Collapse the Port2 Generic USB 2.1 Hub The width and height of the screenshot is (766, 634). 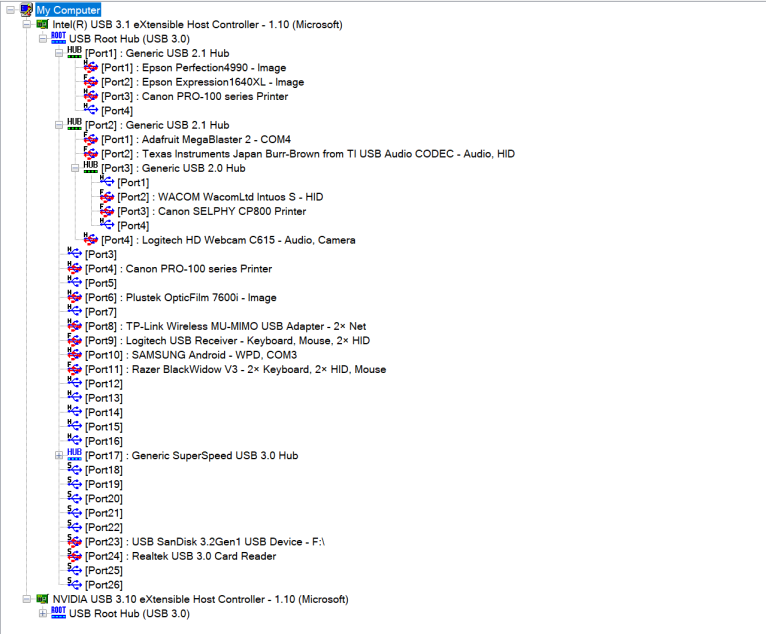59,125
